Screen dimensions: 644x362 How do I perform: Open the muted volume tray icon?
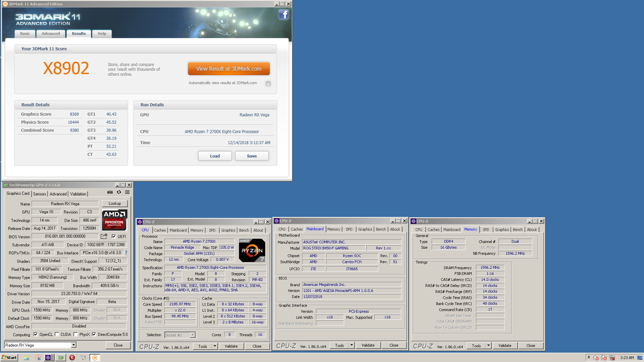596,358
